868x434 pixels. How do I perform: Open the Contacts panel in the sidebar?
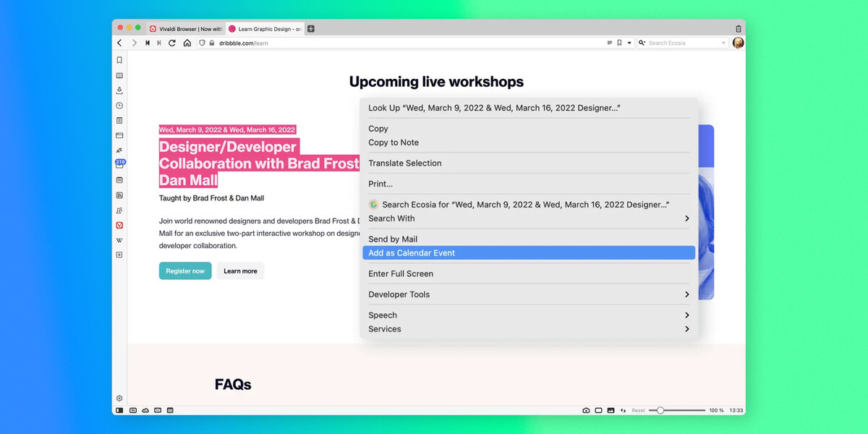click(x=119, y=210)
